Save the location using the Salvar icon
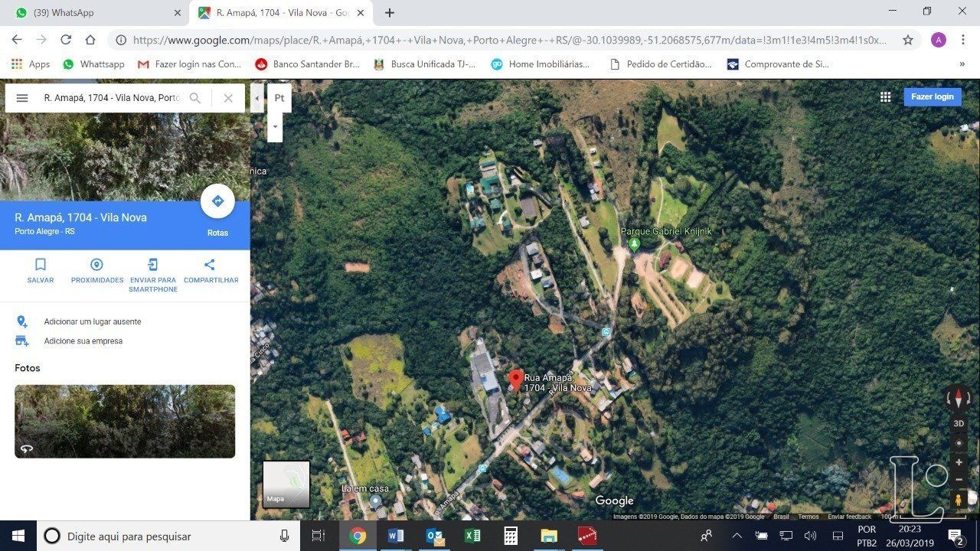Image resolution: width=980 pixels, height=551 pixels. click(40, 264)
